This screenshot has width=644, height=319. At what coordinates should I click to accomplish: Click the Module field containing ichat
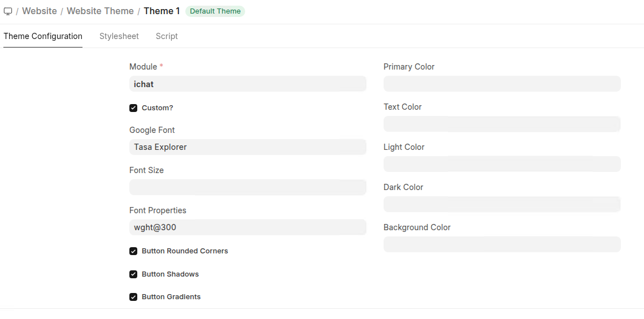[x=247, y=84]
